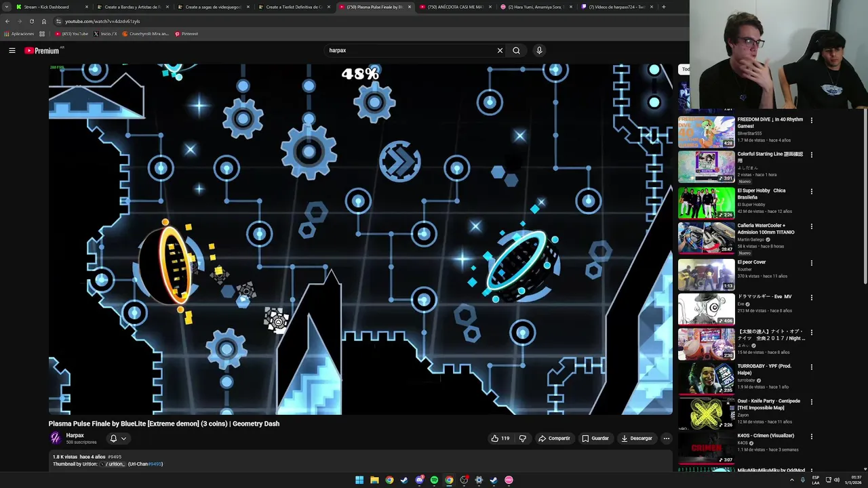
Task: Show hidden system tray icons
Action: point(791,480)
